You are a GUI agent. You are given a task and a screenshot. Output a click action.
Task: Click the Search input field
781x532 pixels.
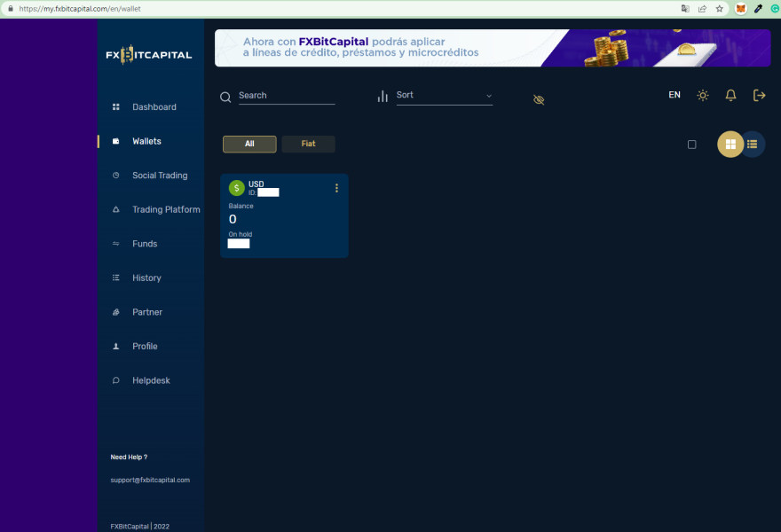(287, 96)
